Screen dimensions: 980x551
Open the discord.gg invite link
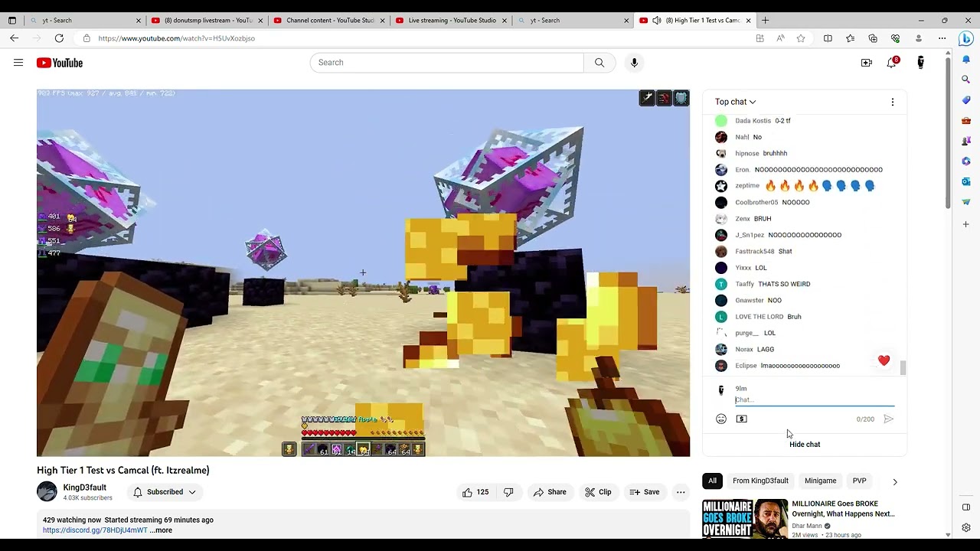[95, 530]
